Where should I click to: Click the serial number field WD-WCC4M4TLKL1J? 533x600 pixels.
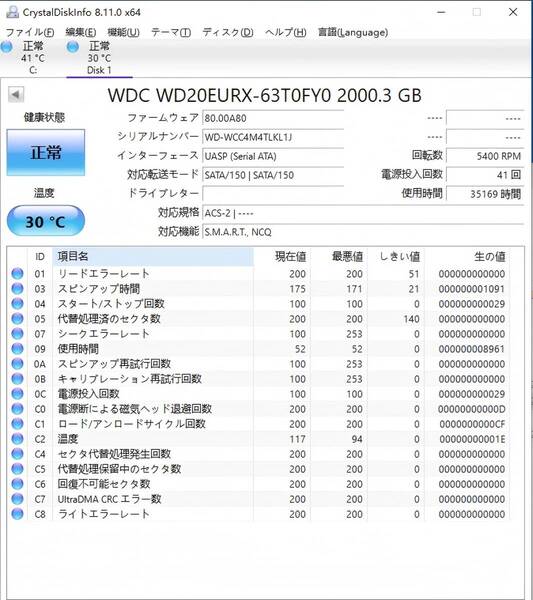[273, 137]
